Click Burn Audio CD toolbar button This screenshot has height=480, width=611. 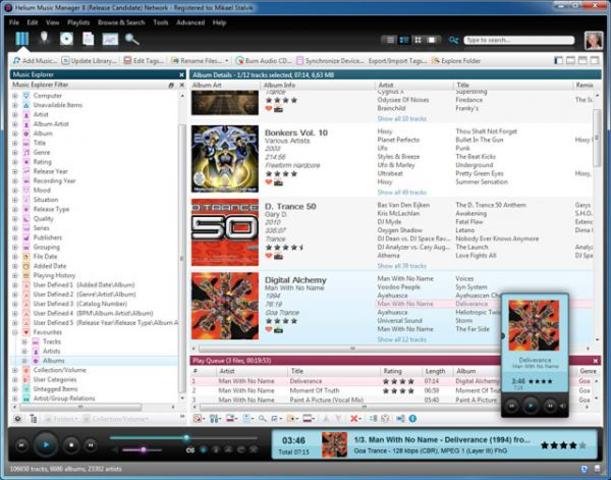264,61
